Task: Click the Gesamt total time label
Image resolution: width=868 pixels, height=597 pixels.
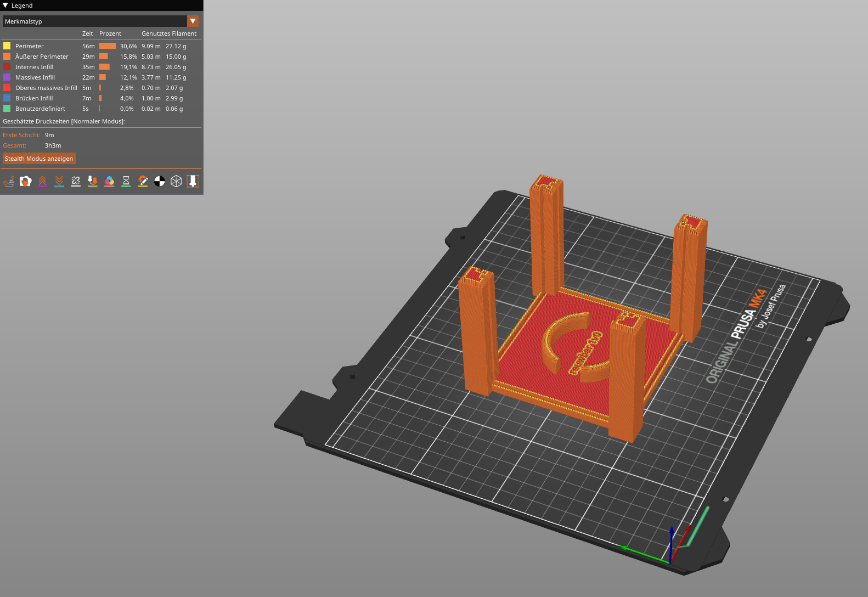Action: point(14,145)
